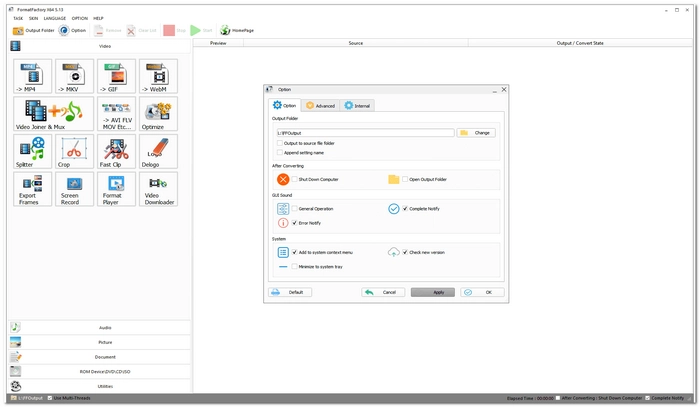Choose the -> GIF conversion icon

(117, 76)
